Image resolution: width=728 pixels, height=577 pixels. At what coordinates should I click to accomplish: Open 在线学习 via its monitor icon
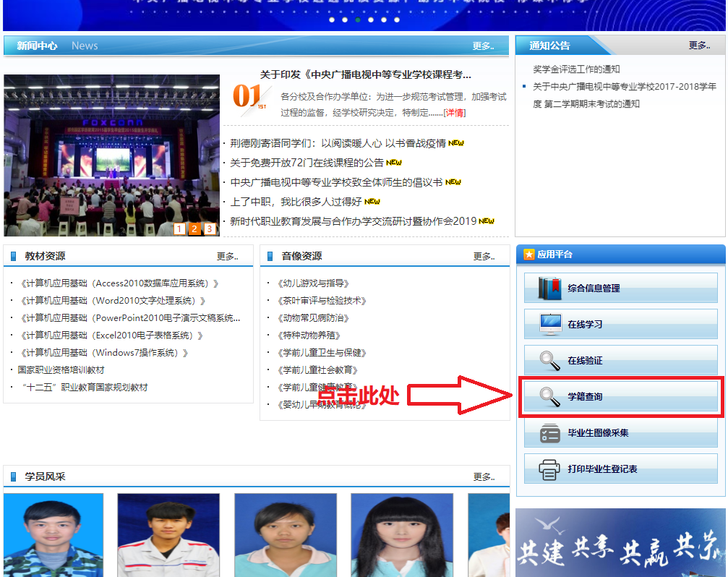point(550,324)
